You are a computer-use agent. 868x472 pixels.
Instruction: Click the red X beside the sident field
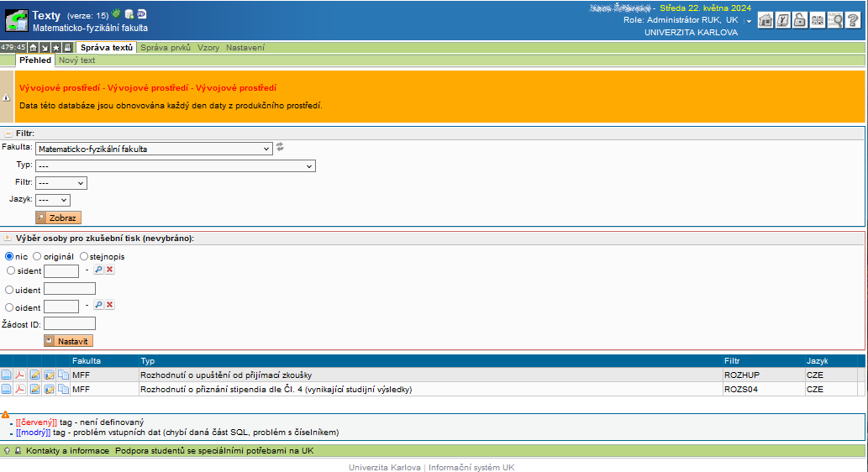[x=110, y=270]
